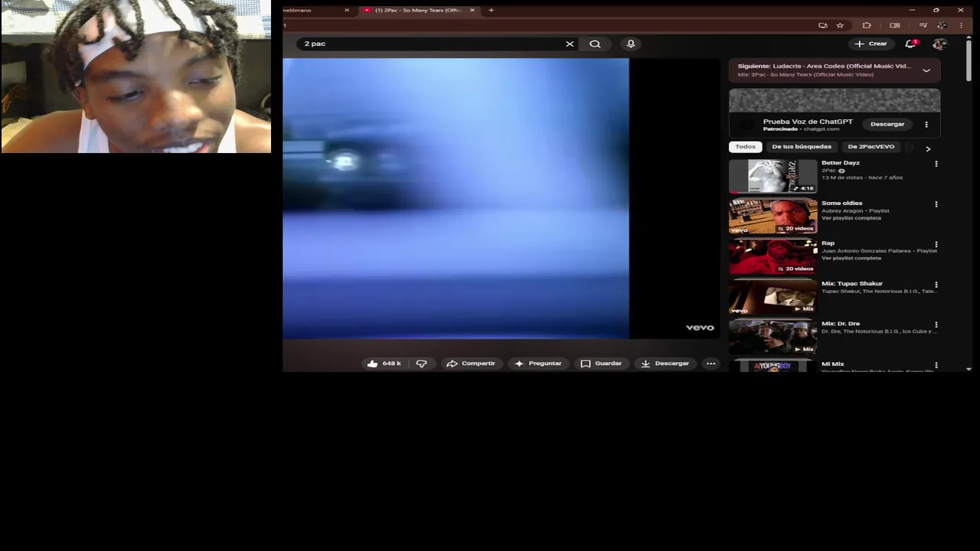
Task: Open options menu for Mix: Dr. Dre
Action: tap(936, 324)
